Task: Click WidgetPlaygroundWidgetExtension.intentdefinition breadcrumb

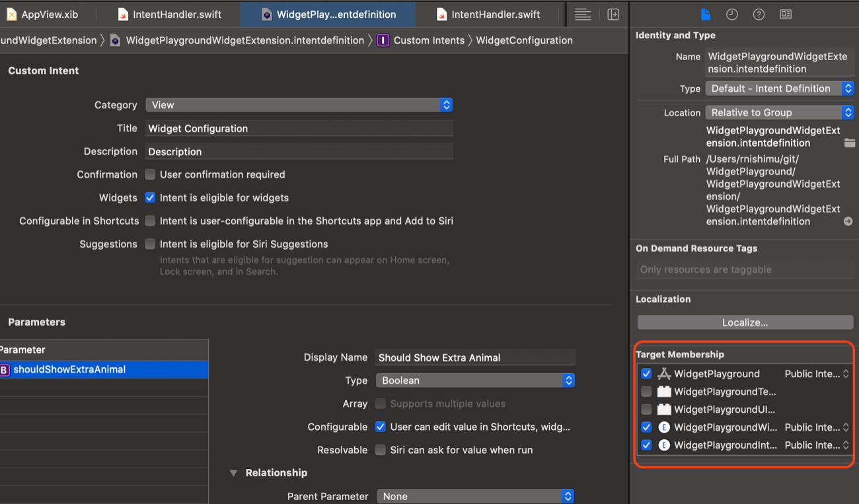Action: point(244,40)
